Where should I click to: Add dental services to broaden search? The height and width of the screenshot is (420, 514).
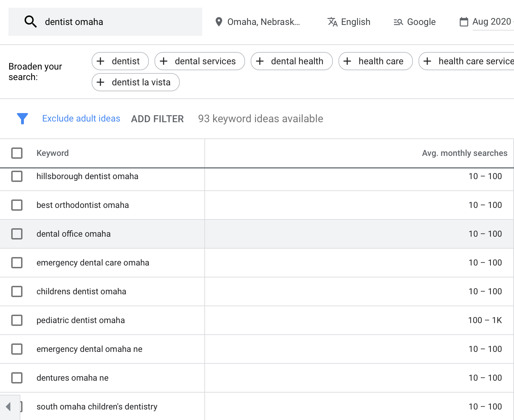click(200, 61)
